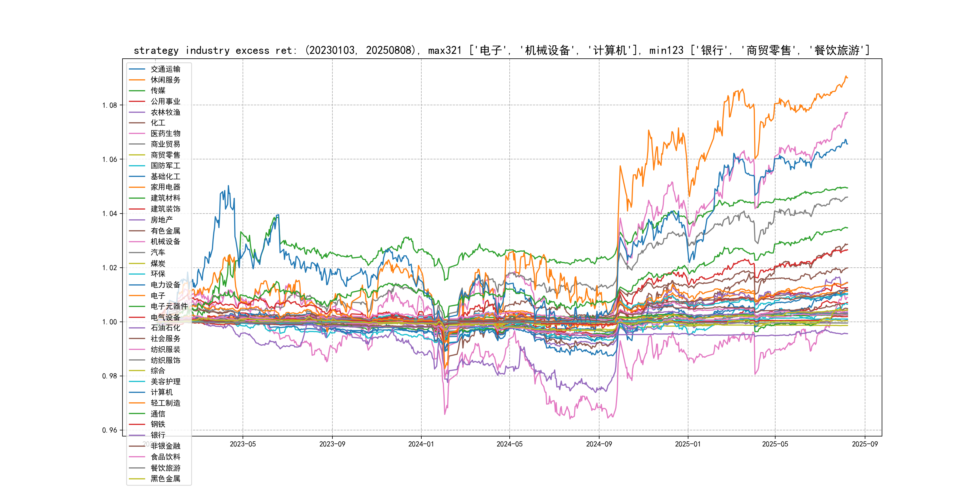Select the 传媒 legend entry text
The width and height of the screenshot is (980, 490).
point(158,90)
